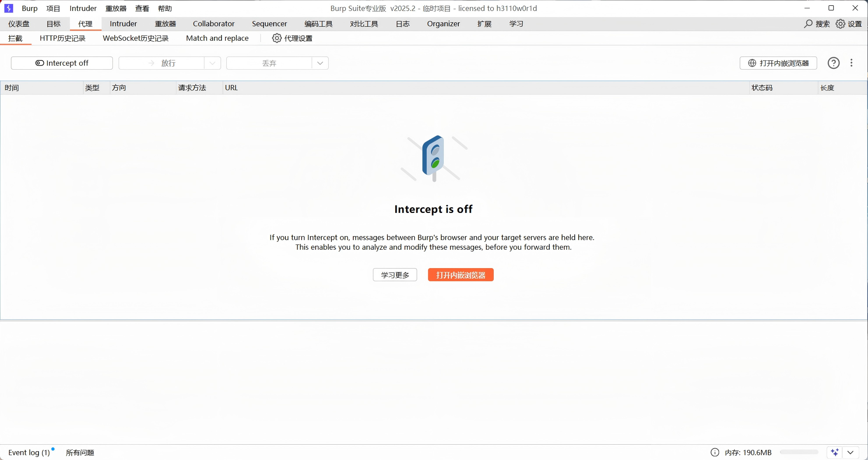
Task: Click the 学习更多 button
Action: pyautogui.click(x=395, y=275)
